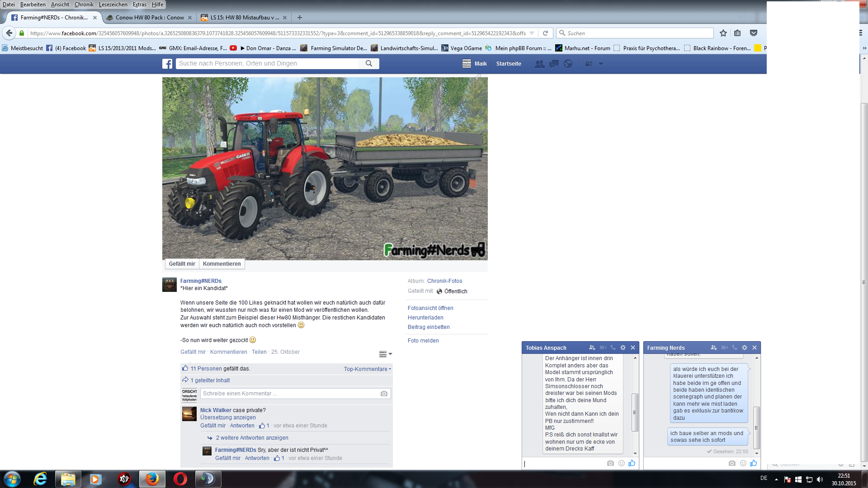Bookmark this page with the star icon
868x488 pixels.
tap(723, 33)
